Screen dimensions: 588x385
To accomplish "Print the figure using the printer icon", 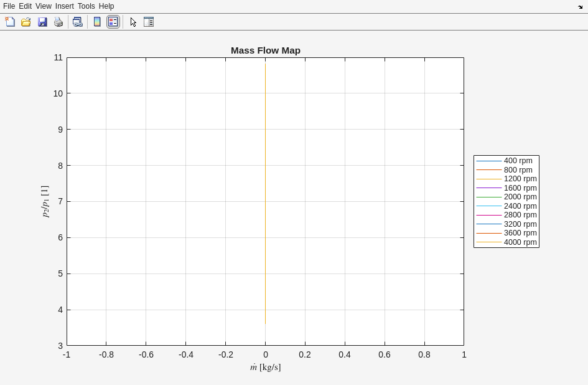I will (58, 22).
